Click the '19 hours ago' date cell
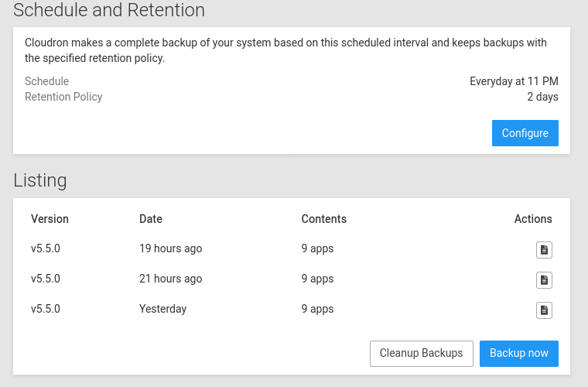Image resolution: width=588 pixels, height=387 pixels. tap(171, 248)
